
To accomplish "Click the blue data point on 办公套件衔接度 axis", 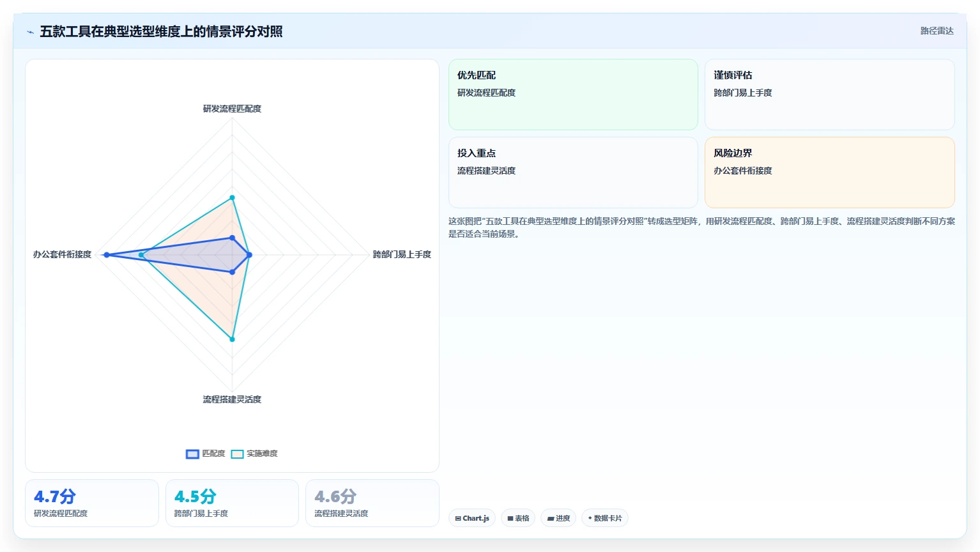I will (107, 255).
